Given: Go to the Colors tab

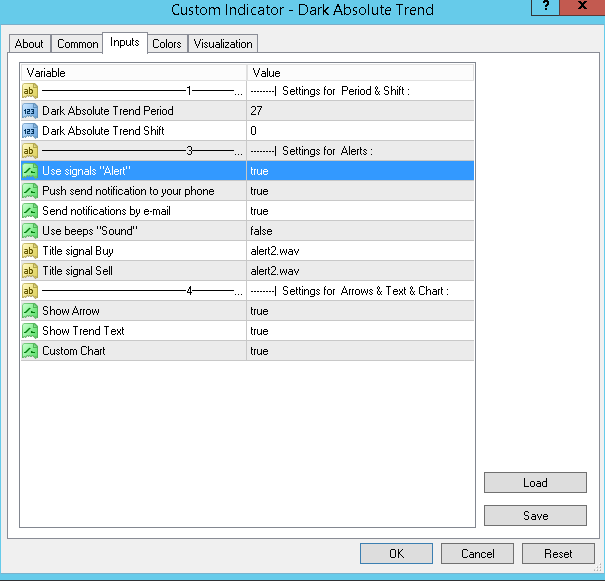Looking at the screenshot, I should 167,44.
